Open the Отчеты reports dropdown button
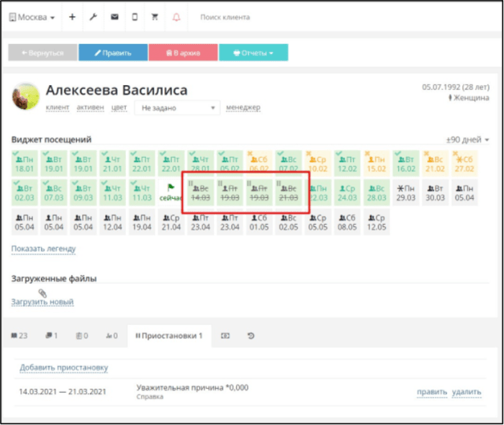Screen dimensions: 504x425 pyautogui.click(x=253, y=53)
